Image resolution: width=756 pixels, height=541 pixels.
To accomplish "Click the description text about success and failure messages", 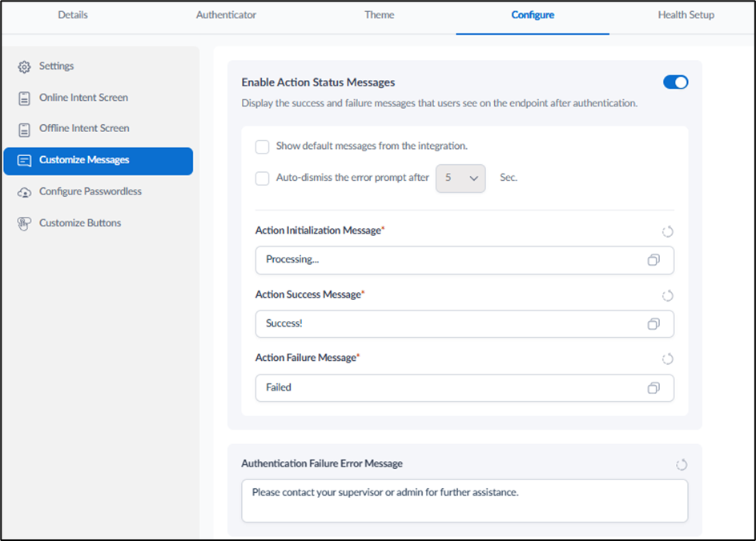I will (x=439, y=103).
